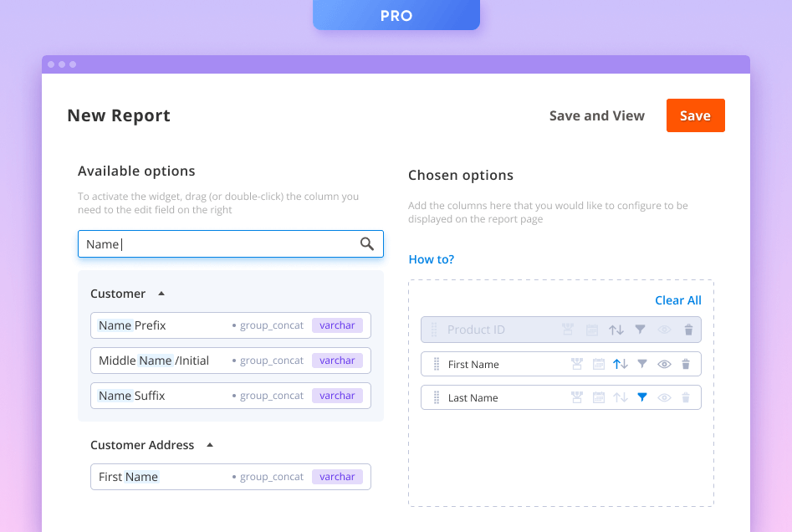Click the Save and View button

click(x=596, y=116)
